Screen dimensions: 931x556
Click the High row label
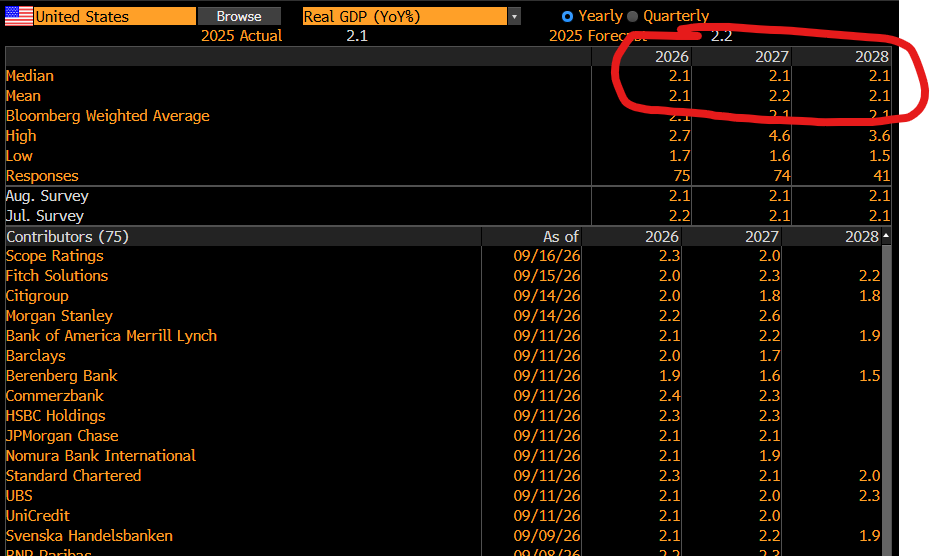pyautogui.click(x=21, y=136)
